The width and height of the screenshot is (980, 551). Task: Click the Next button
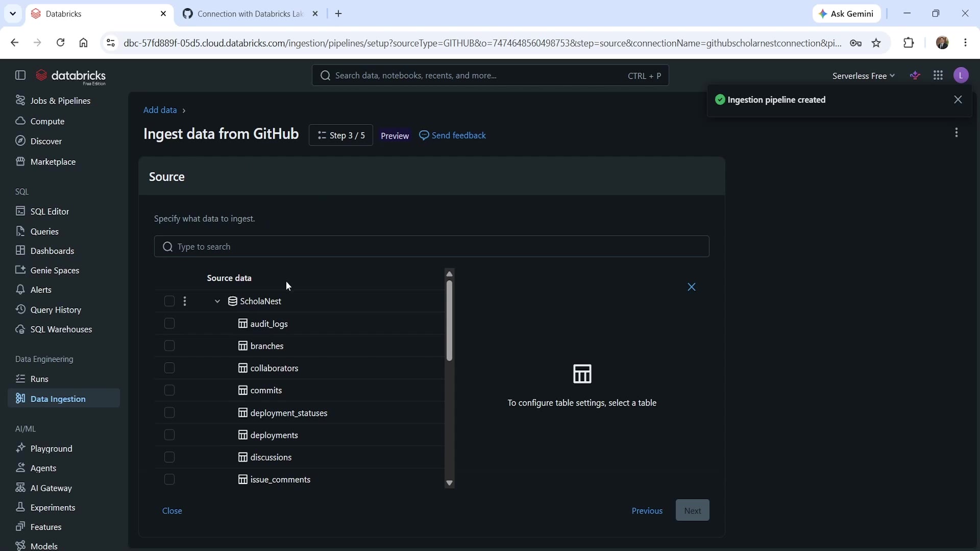pyautogui.click(x=693, y=511)
